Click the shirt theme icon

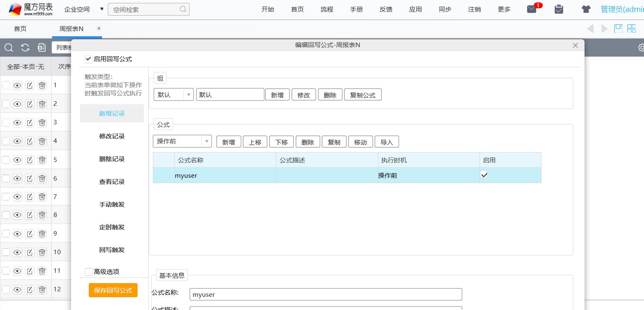click(586, 9)
